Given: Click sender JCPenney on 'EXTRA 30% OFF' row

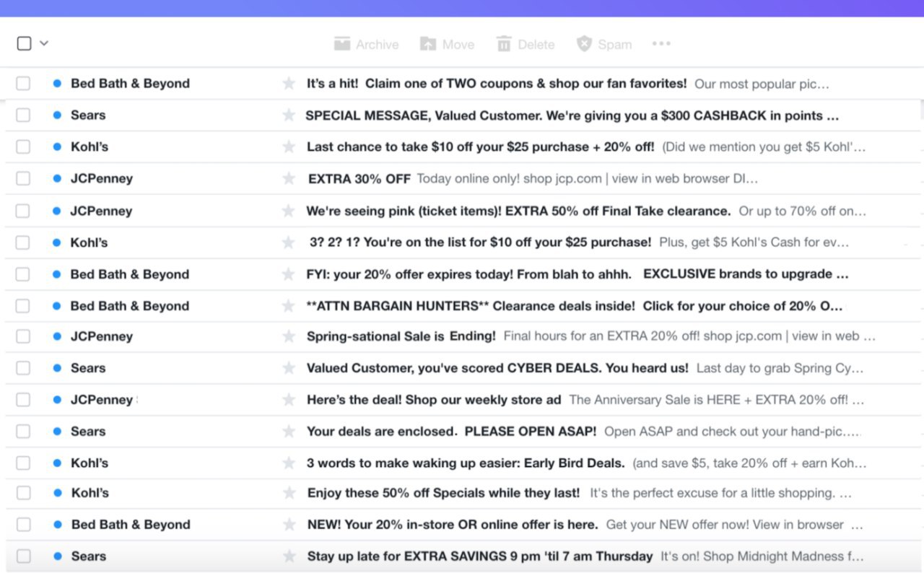Looking at the screenshot, I should [x=102, y=179].
